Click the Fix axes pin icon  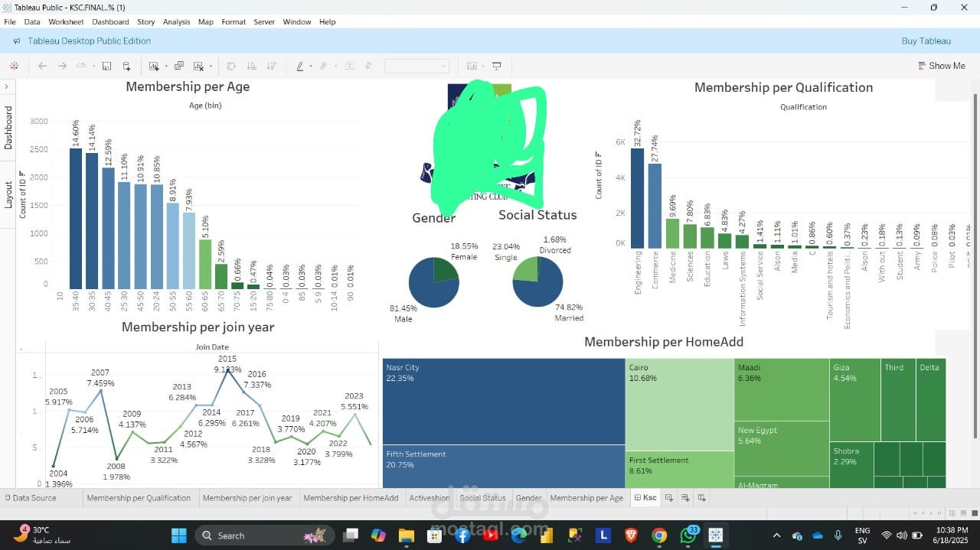click(x=369, y=66)
